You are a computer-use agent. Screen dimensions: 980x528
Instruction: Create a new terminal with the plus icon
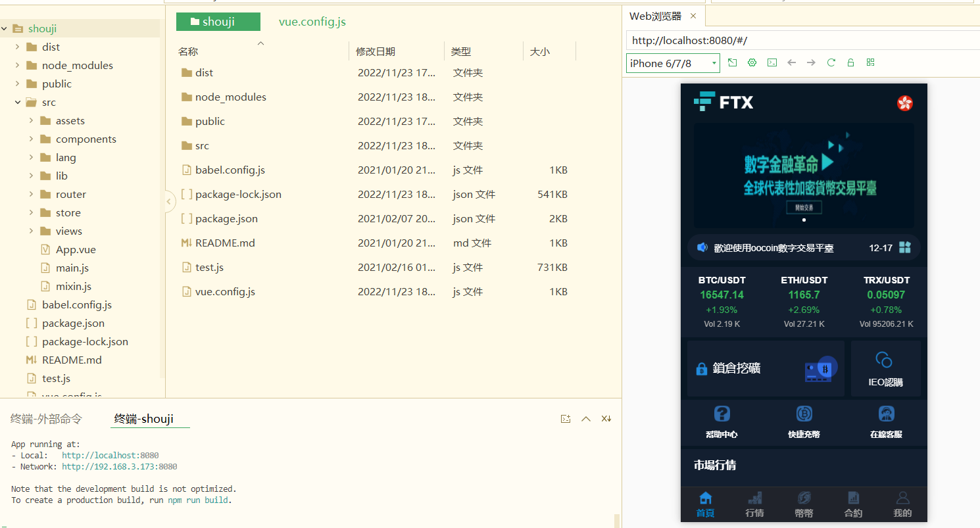[x=566, y=418]
